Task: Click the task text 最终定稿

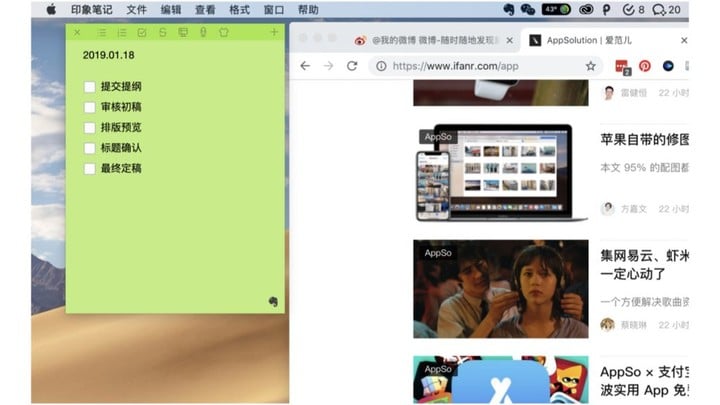Action: pos(121,169)
